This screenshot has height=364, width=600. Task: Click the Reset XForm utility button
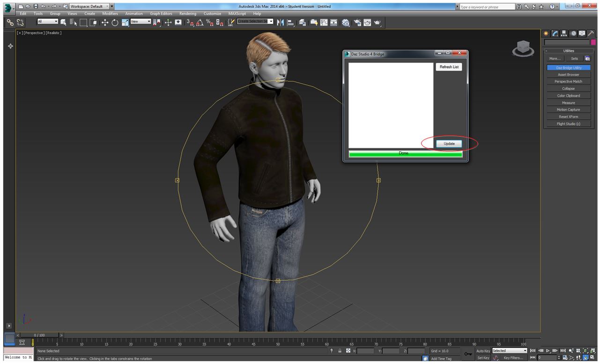pos(569,117)
